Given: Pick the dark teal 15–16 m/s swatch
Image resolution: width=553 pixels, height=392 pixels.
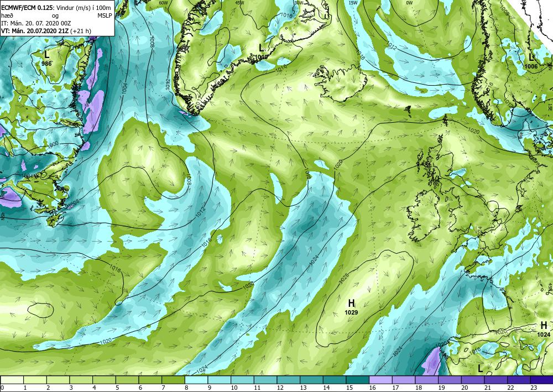Looking at the screenshot, I should pyautogui.click(x=358, y=380).
